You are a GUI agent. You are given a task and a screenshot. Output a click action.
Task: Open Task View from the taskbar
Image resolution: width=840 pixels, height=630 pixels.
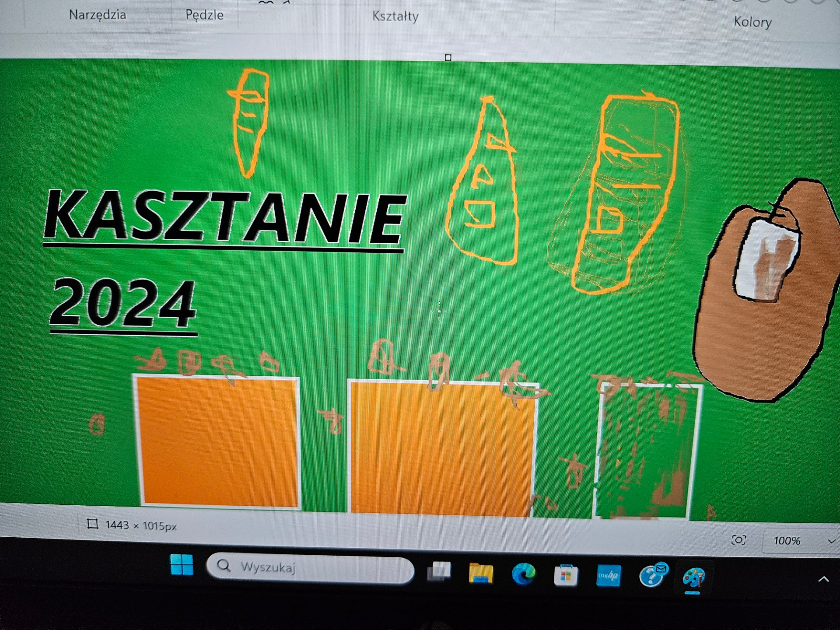point(439,571)
